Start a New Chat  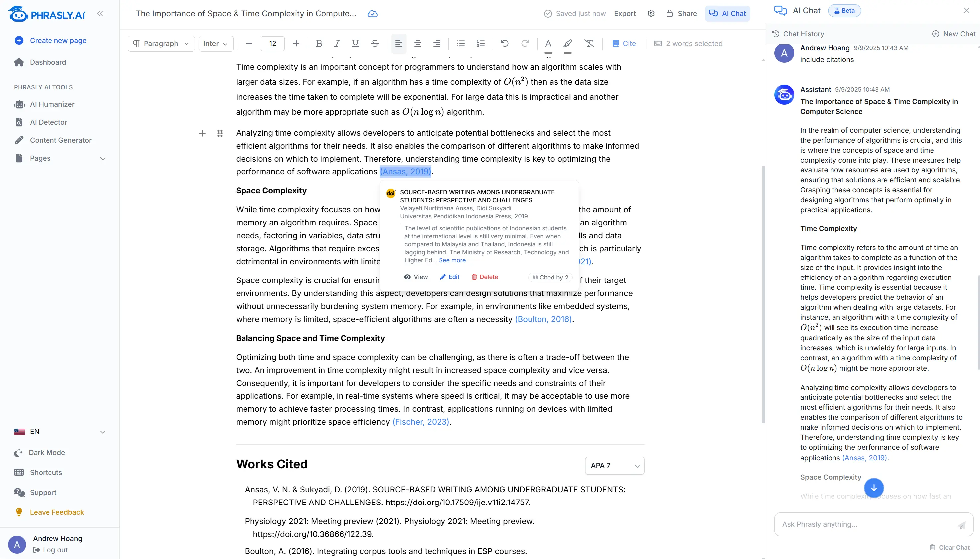[x=953, y=34]
